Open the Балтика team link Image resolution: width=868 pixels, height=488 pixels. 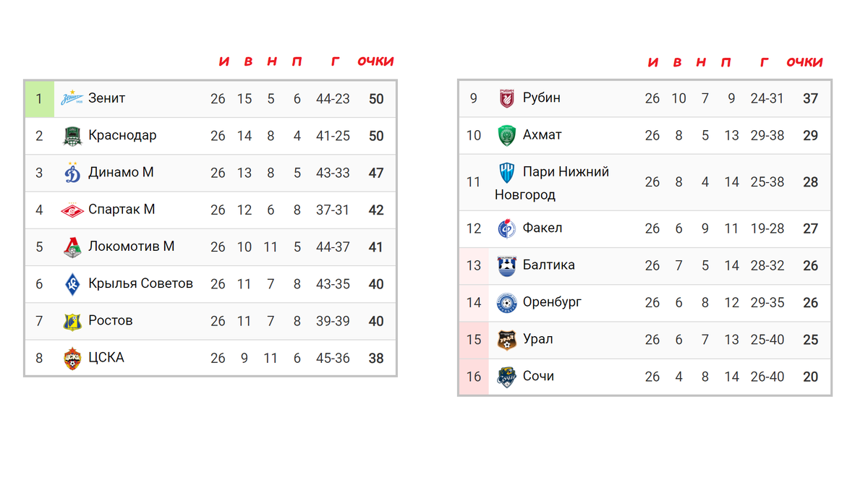pos(548,265)
